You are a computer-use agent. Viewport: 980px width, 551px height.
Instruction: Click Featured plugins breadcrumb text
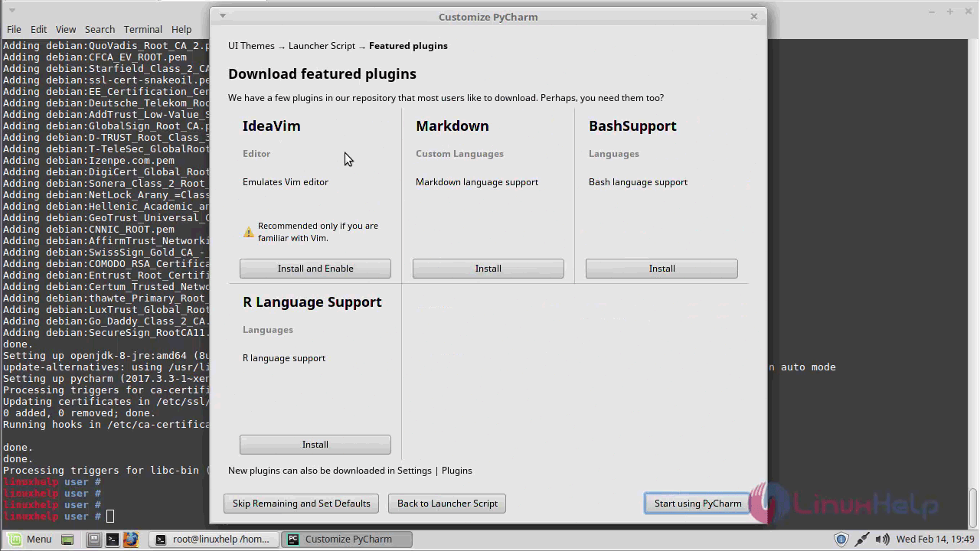(408, 46)
